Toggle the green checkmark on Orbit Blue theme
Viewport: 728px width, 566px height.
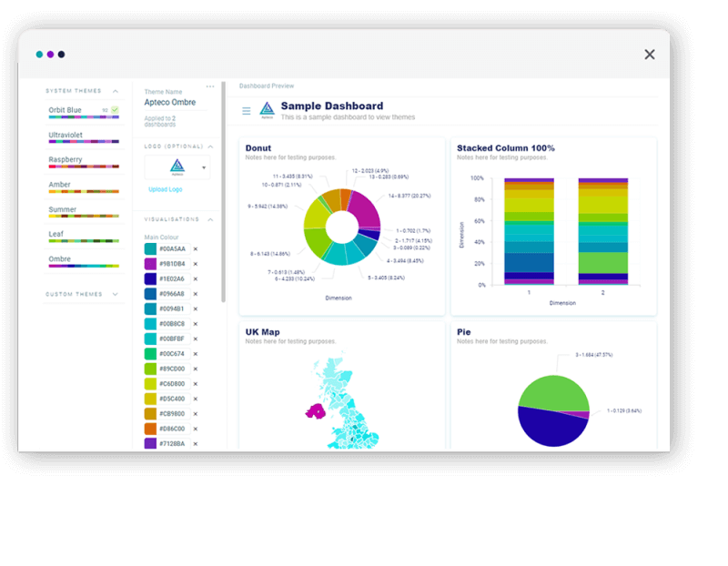(113, 107)
